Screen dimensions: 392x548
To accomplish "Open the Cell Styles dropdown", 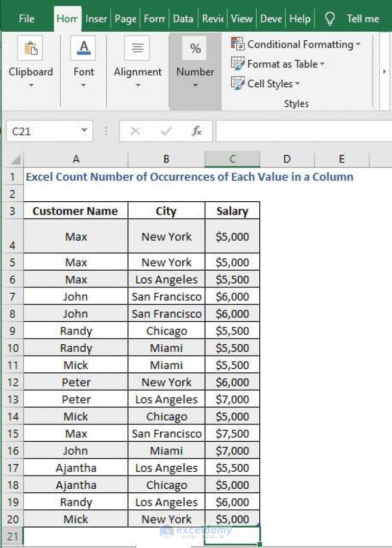I will coord(298,84).
